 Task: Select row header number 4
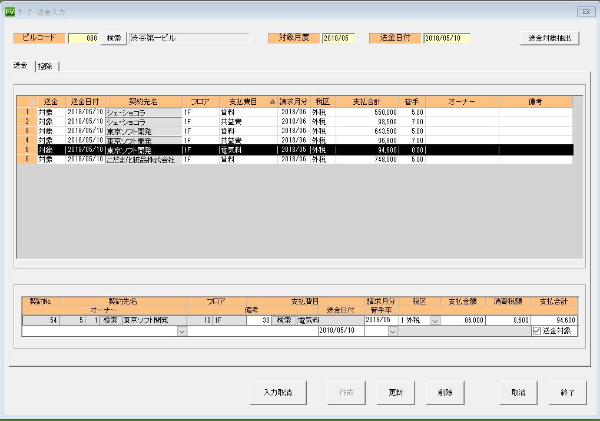point(27,140)
